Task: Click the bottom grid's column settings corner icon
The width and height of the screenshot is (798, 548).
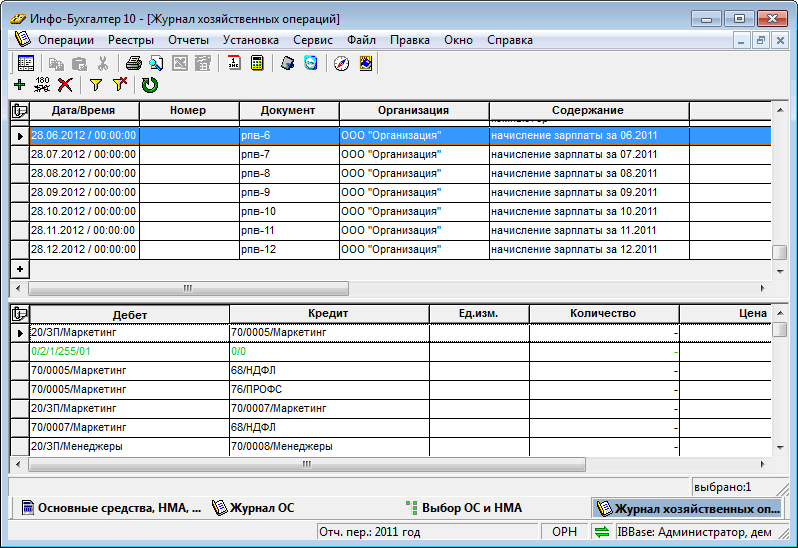Action: [20, 314]
